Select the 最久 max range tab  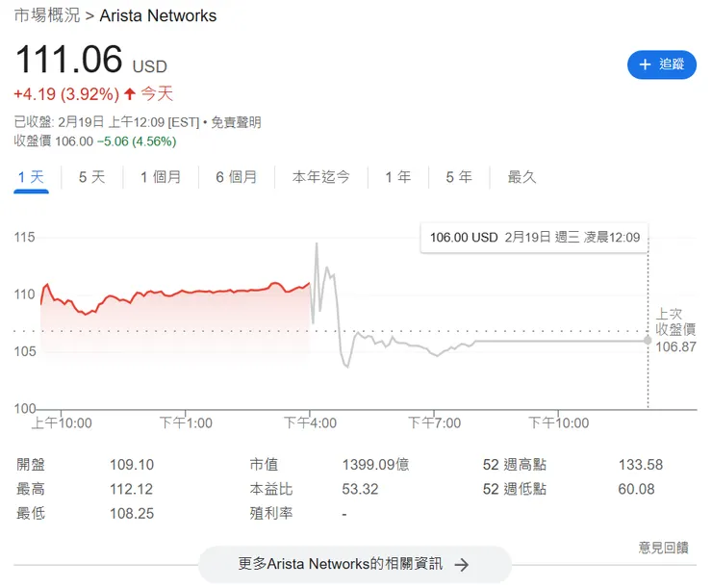pyautogui.click(x=521, y=177)
